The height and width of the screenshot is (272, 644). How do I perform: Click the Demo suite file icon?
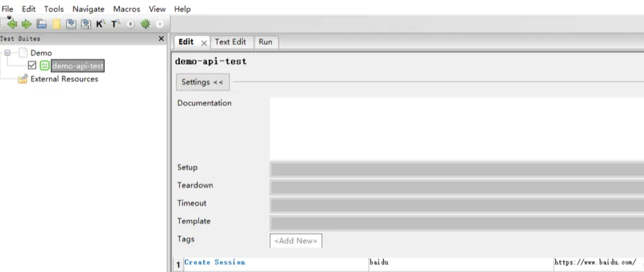[x=23, y=53]
